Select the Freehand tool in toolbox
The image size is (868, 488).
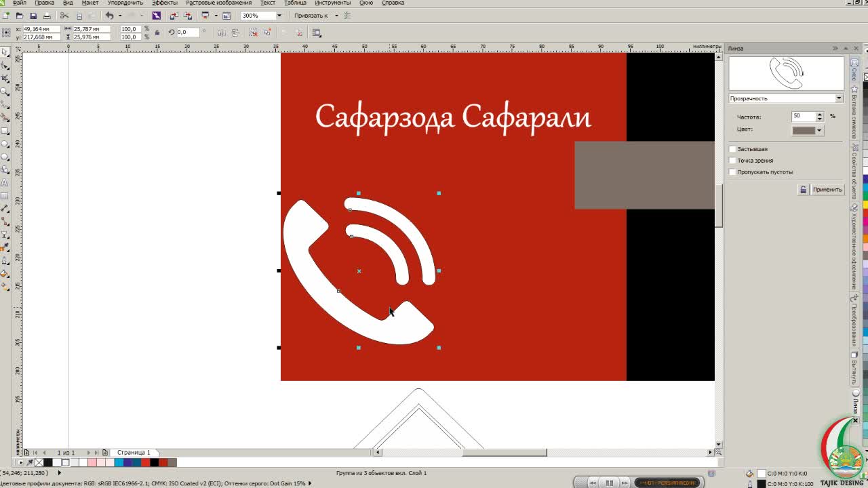click(5, 104)
